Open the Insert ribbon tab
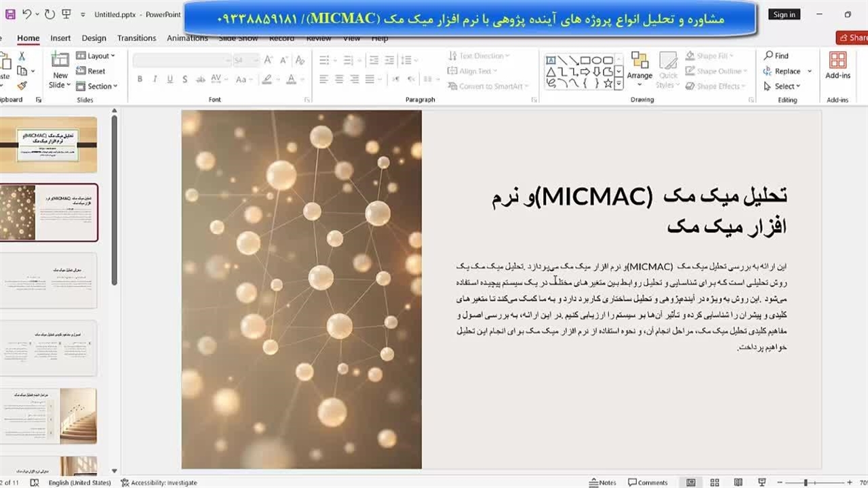The height and width of the screenshot is (488, 868). click(x=60, y=39)
